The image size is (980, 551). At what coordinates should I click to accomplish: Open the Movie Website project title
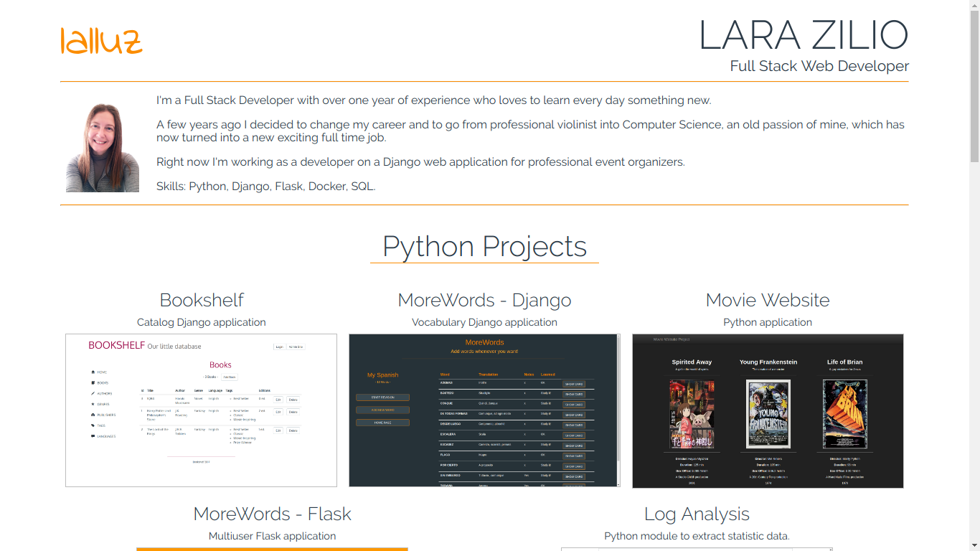(768, 300)
